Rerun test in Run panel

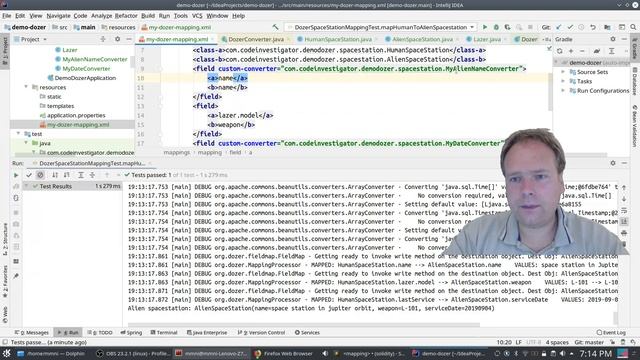coord(16,175)
